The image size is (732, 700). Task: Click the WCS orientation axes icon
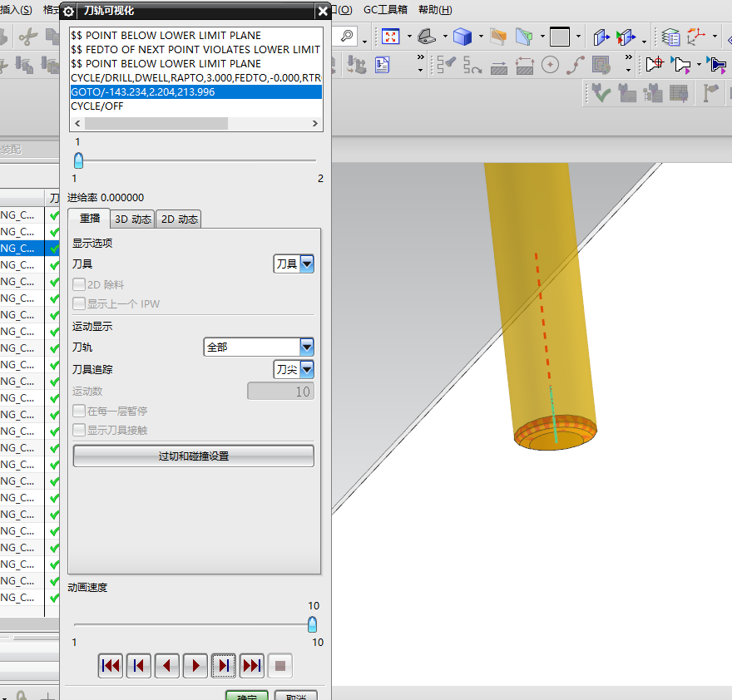pos(696,37)
